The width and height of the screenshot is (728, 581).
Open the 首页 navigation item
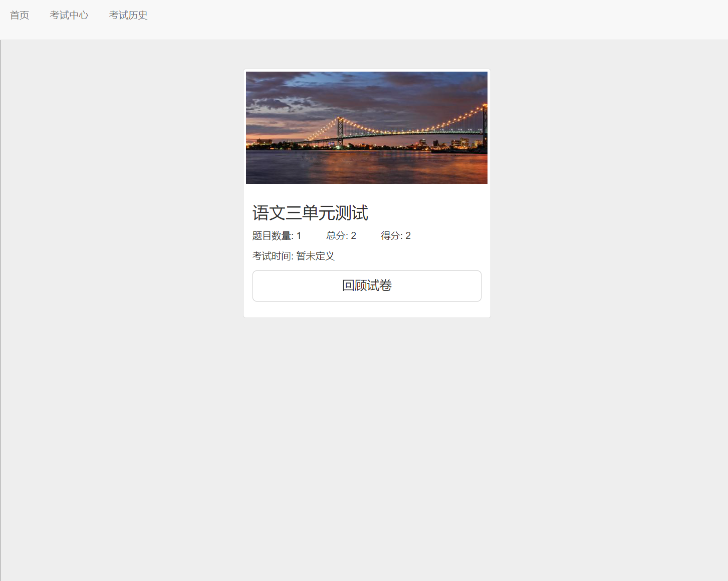coord(20,15)
